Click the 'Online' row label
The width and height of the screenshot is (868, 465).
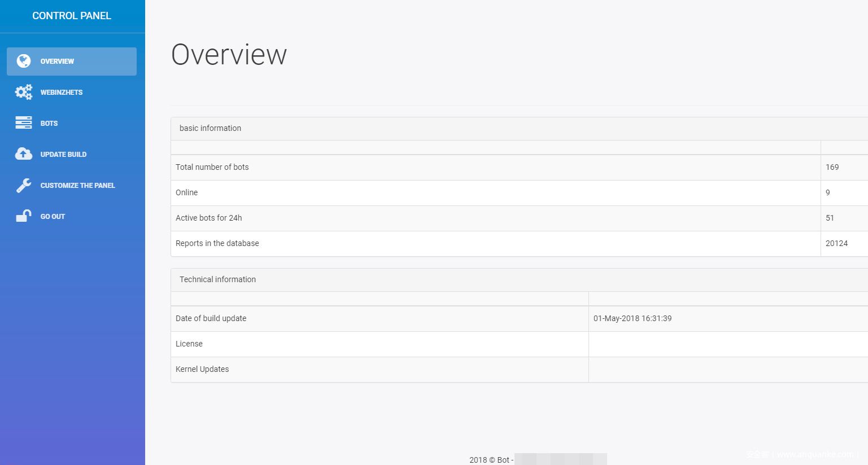(186, 192)
